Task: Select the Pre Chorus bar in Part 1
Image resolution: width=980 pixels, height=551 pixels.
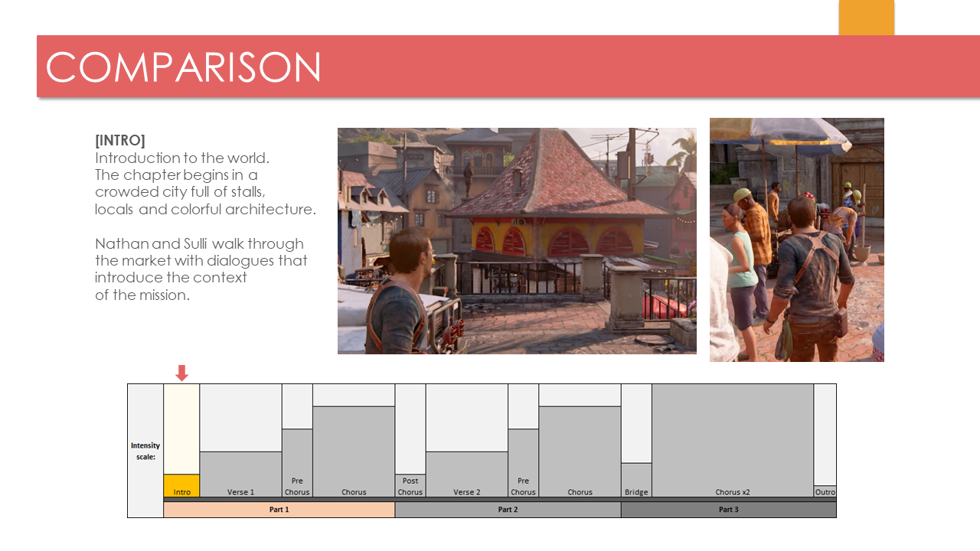Action: pyautogui.click(x=297, y=463)
